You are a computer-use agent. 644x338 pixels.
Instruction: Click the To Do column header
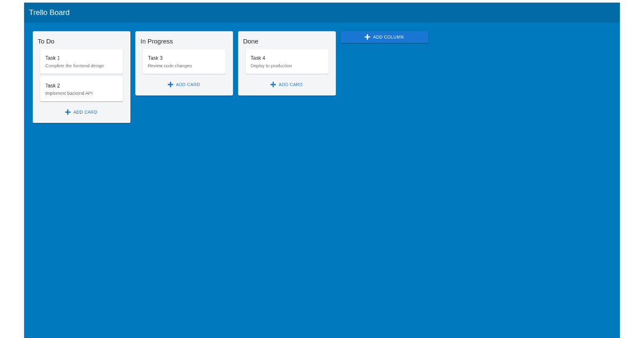pyautogui.click(x=45, y=41)
